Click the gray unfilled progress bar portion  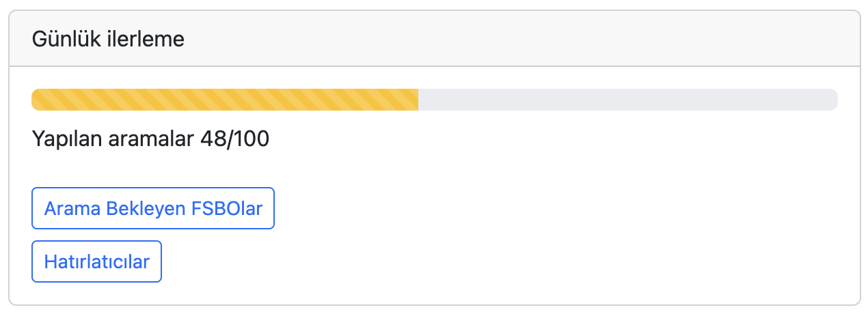(627, 100)
